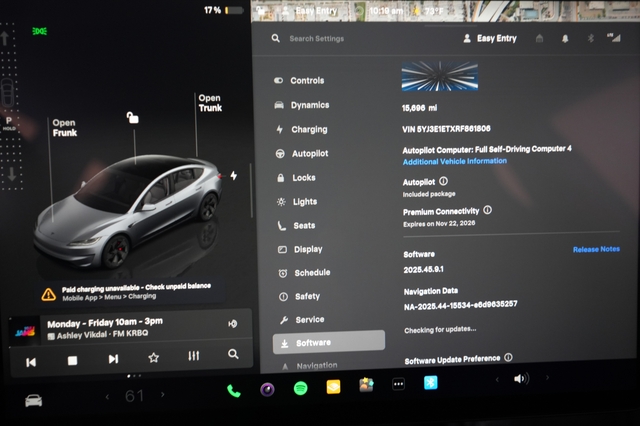Decrease temperature with left chevron

(x=107, y=396)
